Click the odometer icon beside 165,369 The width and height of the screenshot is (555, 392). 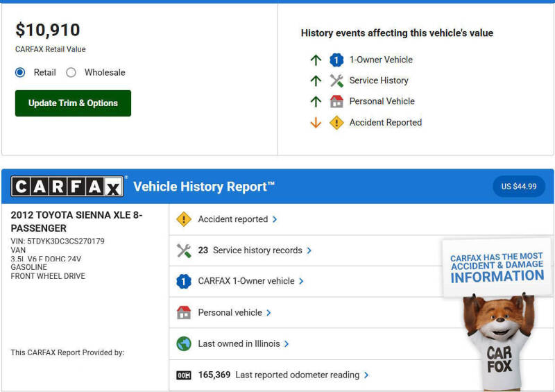[184, 375]
